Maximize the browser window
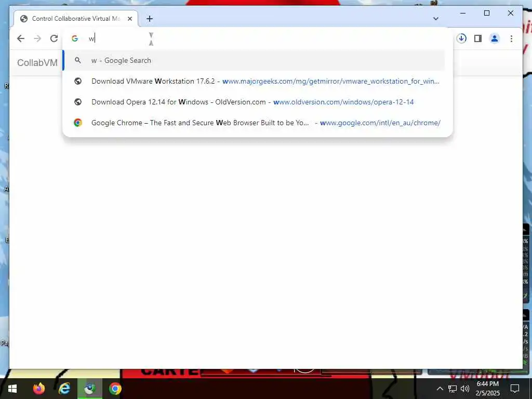The height and width of the screenshot is (399, 532). click(x=486, y=13)
